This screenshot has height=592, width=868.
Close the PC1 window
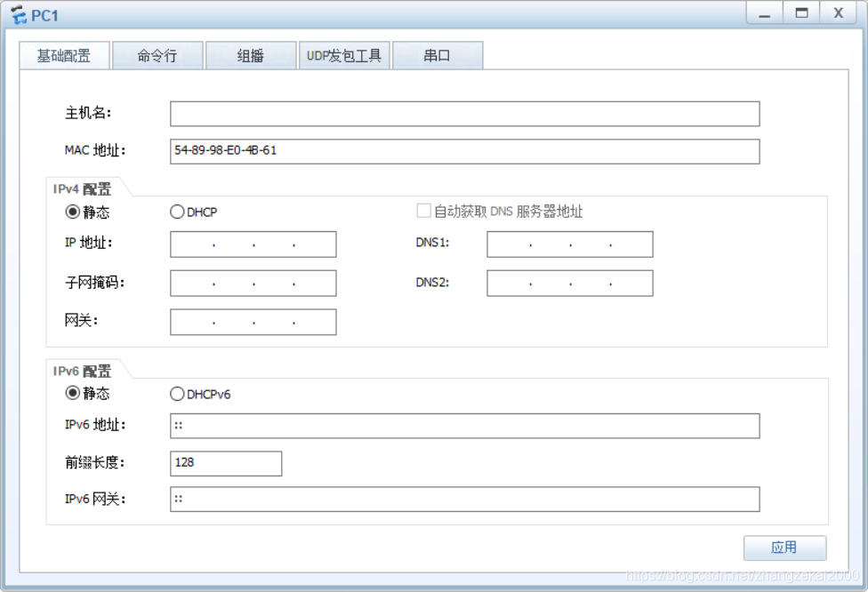(x=839, y=13)
